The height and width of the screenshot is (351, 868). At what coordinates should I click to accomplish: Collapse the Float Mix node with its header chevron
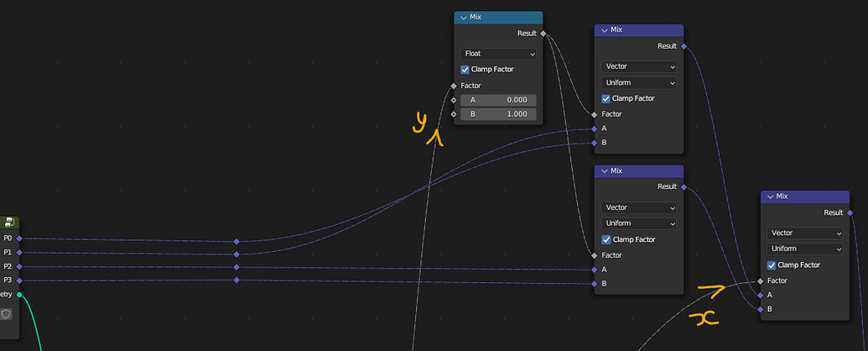pyautogui.click(x=463, y=18)
